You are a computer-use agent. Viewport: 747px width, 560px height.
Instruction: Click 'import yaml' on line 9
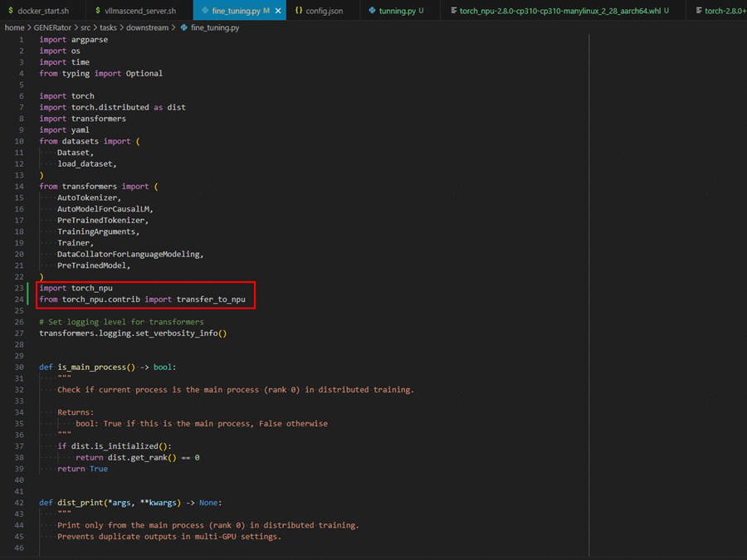click(64, 130)
